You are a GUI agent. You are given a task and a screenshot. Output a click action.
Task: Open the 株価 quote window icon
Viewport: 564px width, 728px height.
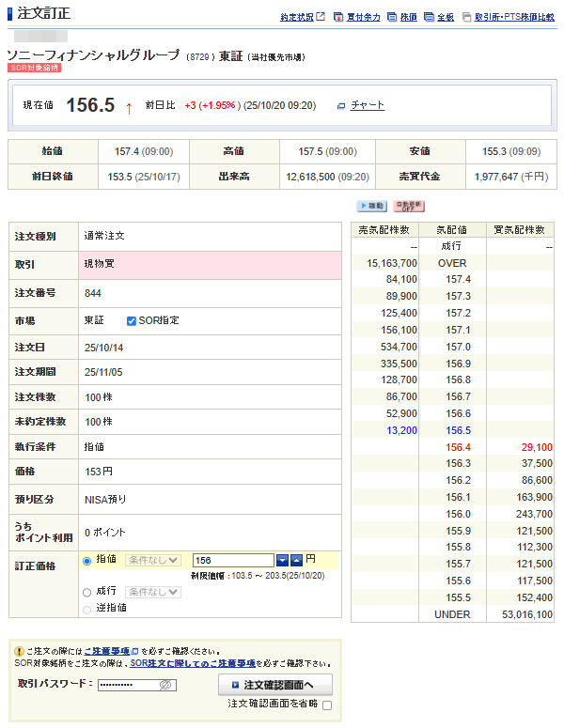392,17
